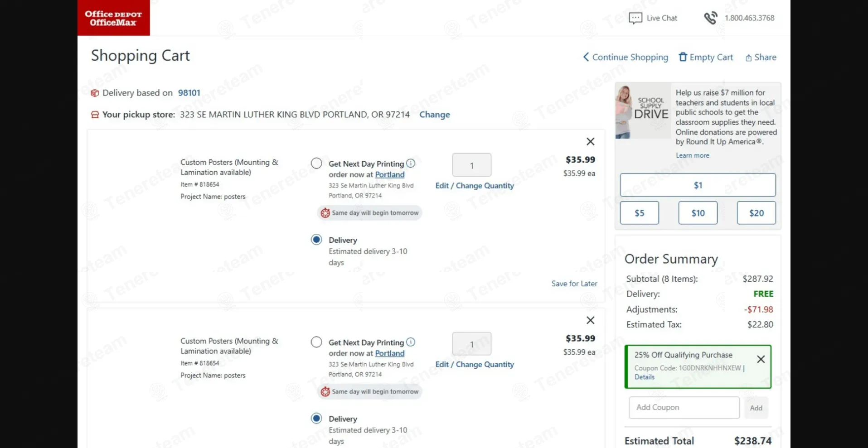Image resolution: width=868 pixels, height=448 pixels.
Task: Click quantity box of second poster
Action: 471,344
